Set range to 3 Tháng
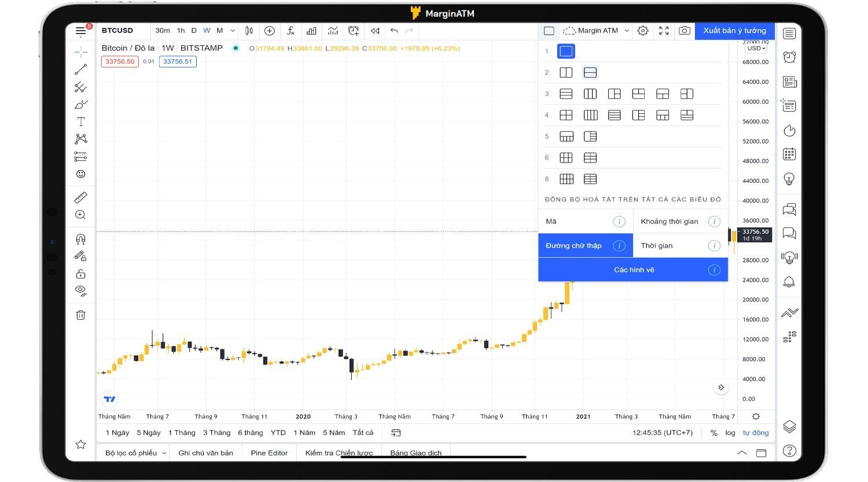This screenshot has width=868, height=482. (x=217, y=433)
